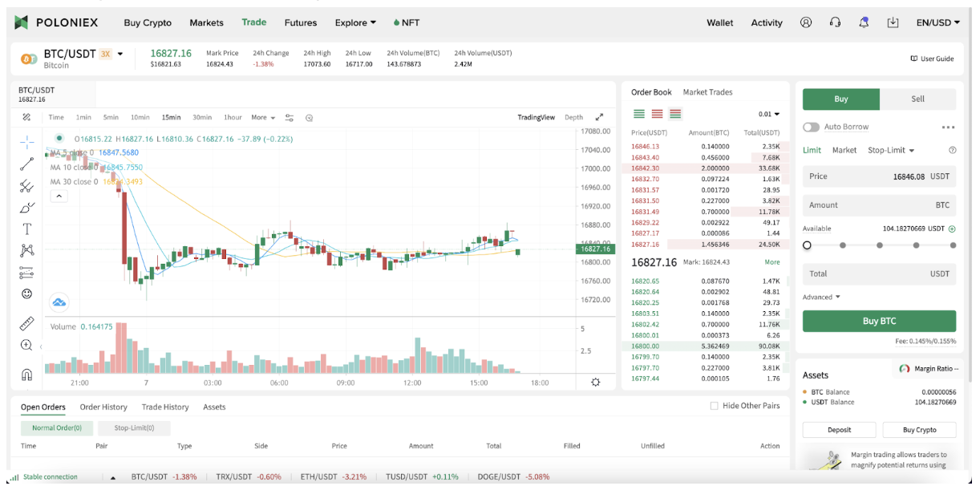This screenshot has height=494, width=980.
Task: Open the More timeframes dropdown
Action: click(263, 117)
